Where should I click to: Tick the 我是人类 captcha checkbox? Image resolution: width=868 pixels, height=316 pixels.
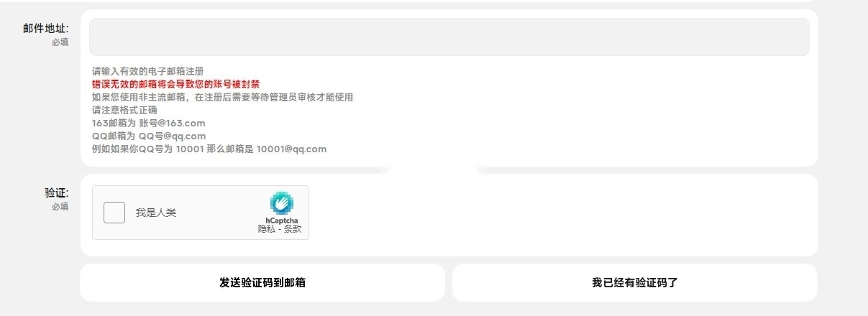tap(114, 213)
